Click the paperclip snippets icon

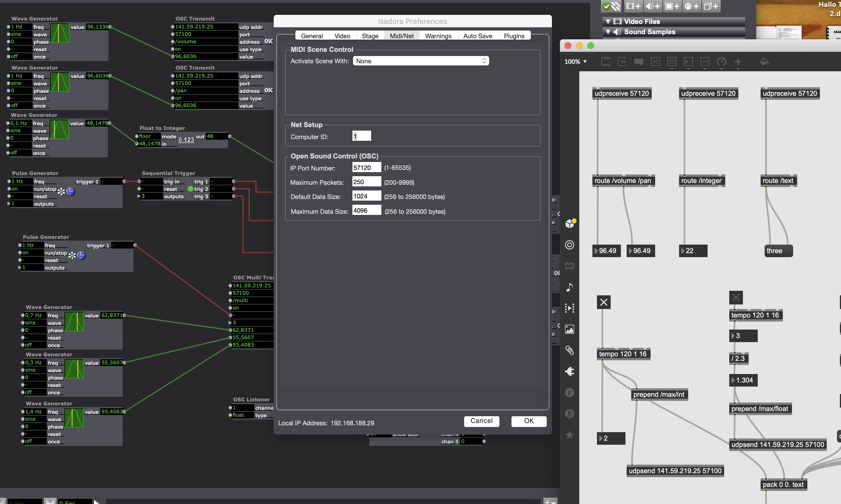570,350
